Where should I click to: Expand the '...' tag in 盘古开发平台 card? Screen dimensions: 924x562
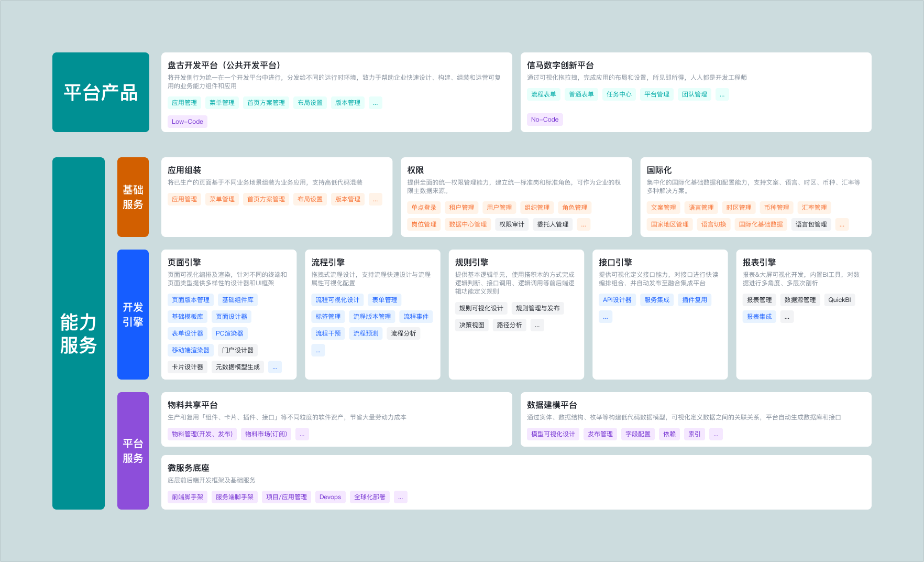376,103
